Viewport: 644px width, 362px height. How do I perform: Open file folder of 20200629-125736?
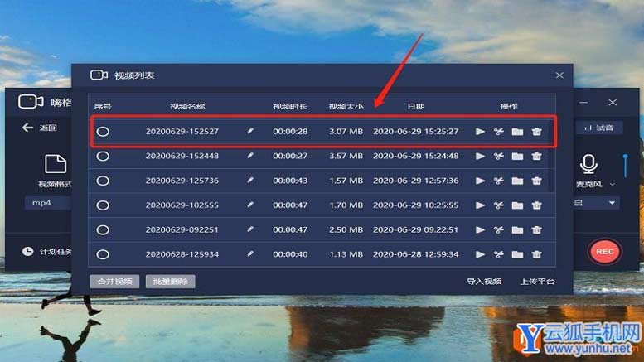[517, 181]
